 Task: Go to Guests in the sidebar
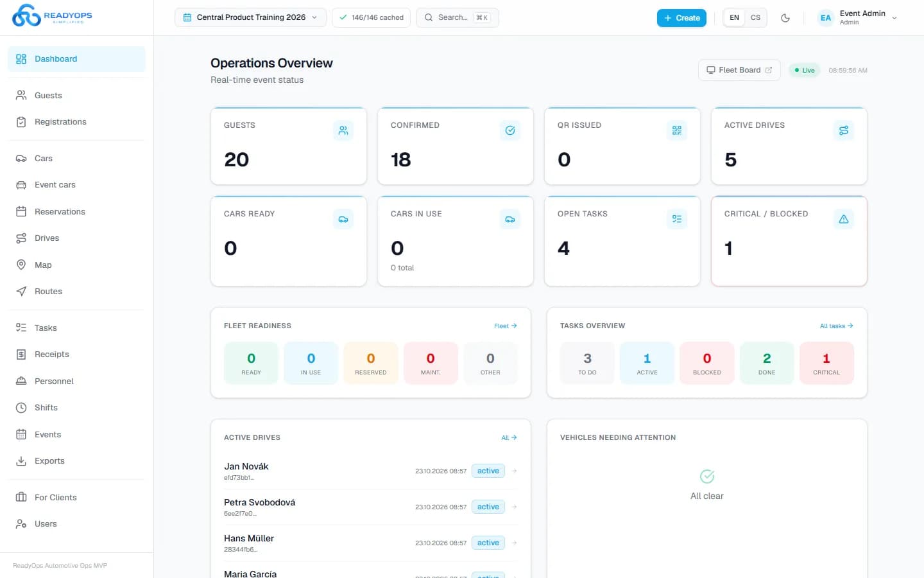click(x=76, y=96)
